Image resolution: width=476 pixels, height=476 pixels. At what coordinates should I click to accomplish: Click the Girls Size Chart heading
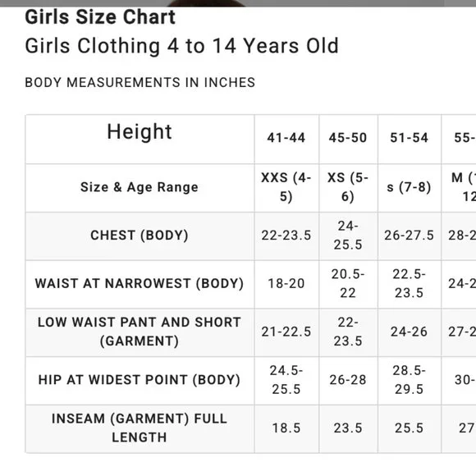[x=100, y=17]
